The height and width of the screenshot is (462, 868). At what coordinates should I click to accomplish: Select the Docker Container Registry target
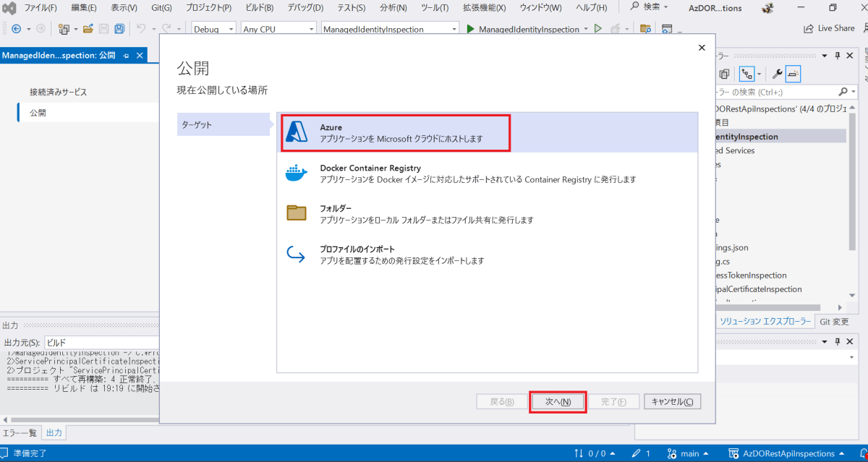pos(487,174)
